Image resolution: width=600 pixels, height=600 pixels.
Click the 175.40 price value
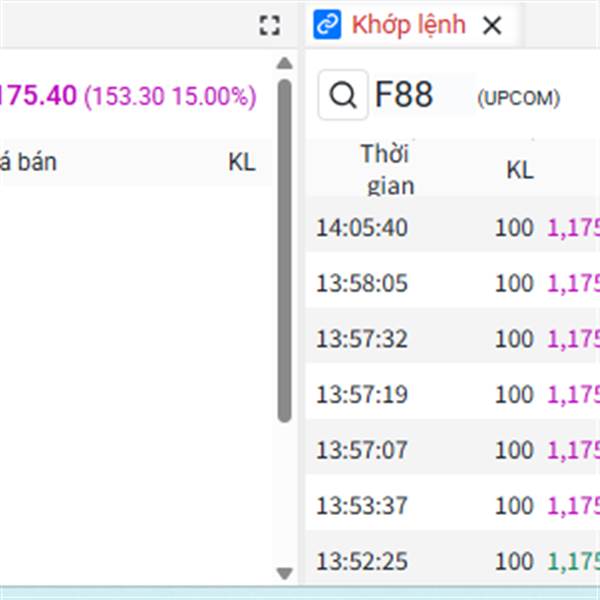[x=38, y=95]
